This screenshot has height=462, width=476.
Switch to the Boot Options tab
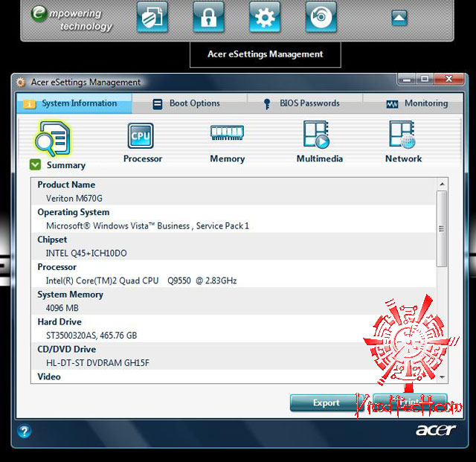pos(190,103)
